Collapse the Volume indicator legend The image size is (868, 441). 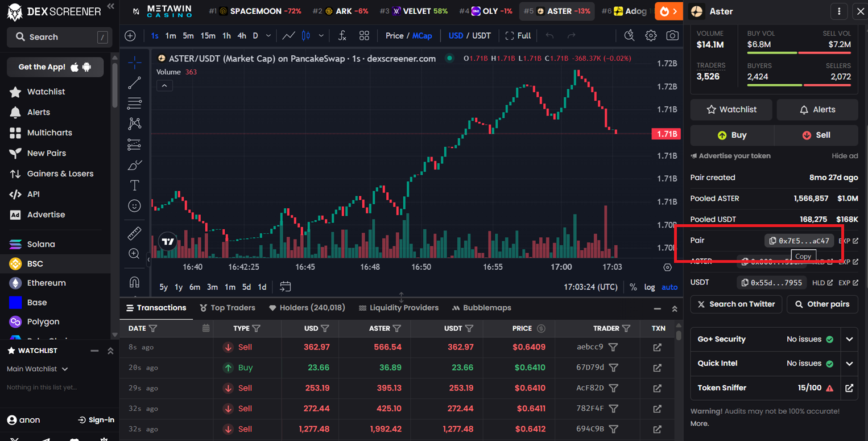coord(164,86)
